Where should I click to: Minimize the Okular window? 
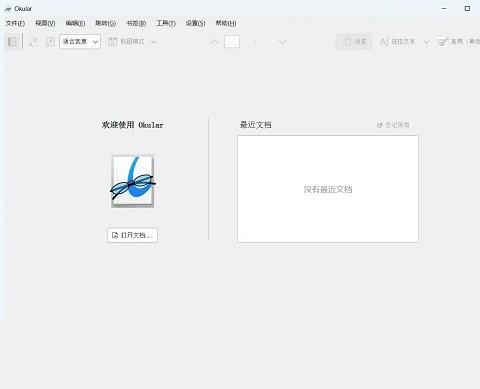[444, 9]
